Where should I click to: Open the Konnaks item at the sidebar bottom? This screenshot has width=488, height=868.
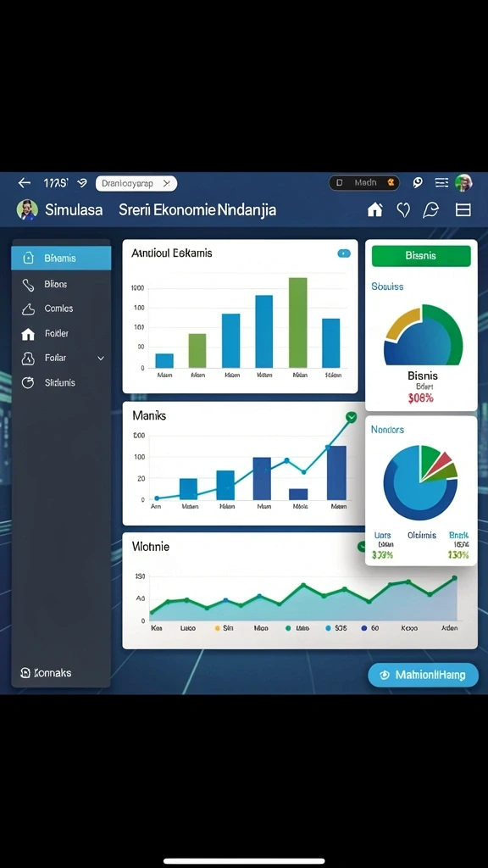click(x=46, y=672)
